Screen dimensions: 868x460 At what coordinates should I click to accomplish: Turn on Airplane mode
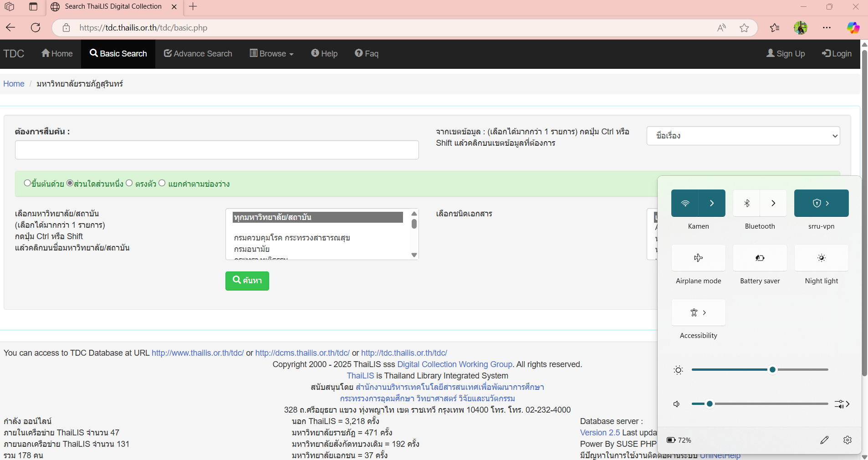coord(699,258)
